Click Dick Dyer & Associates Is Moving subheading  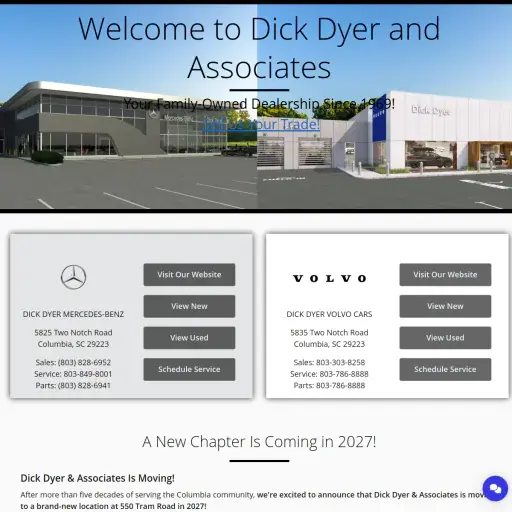point(97,478)
